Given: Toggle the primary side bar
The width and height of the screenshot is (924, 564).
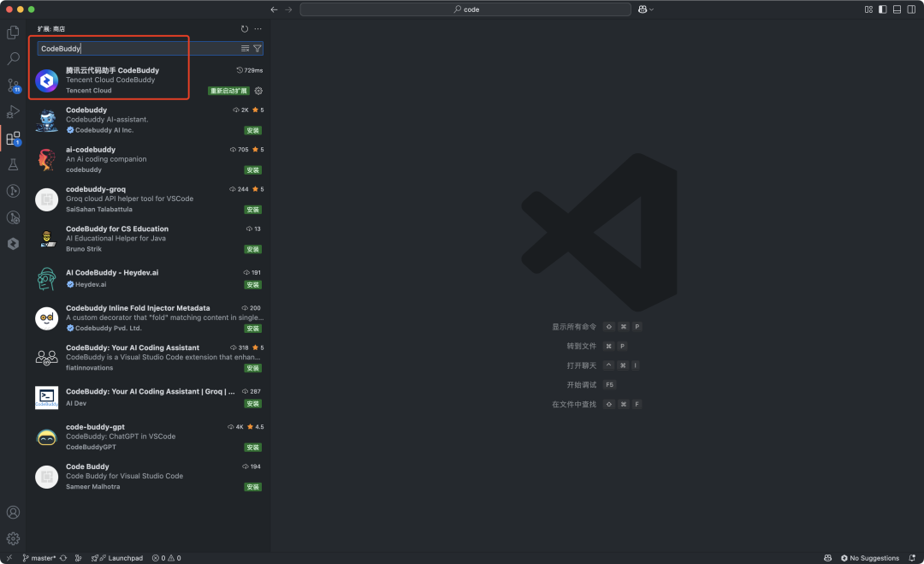Looking at the screenshot, I should tap(882, 9).
